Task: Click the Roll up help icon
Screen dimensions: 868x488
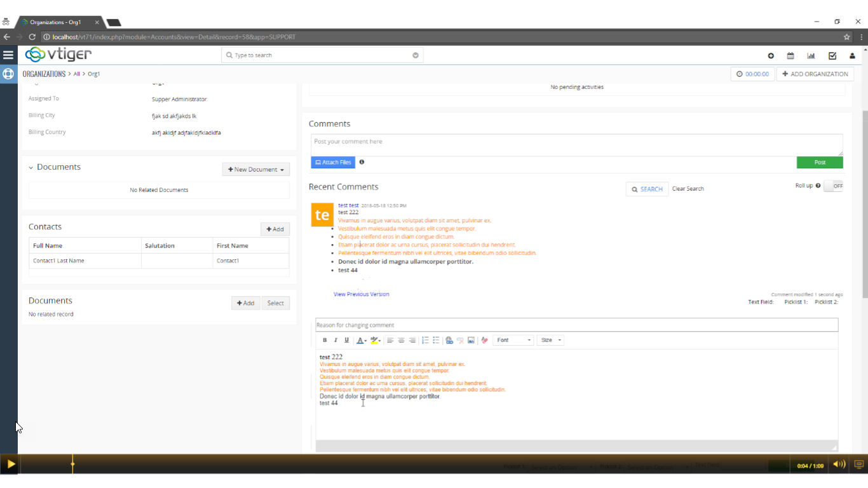Action: (818, 186)
